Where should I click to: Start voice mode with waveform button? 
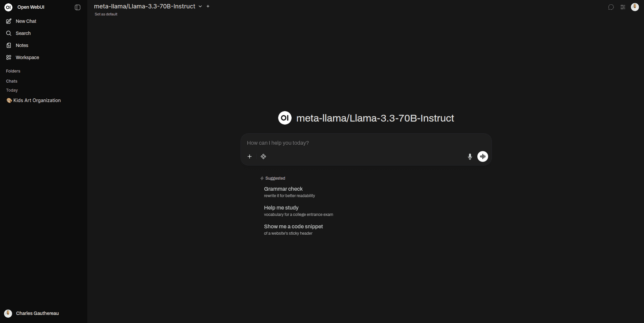pos(482,156)
